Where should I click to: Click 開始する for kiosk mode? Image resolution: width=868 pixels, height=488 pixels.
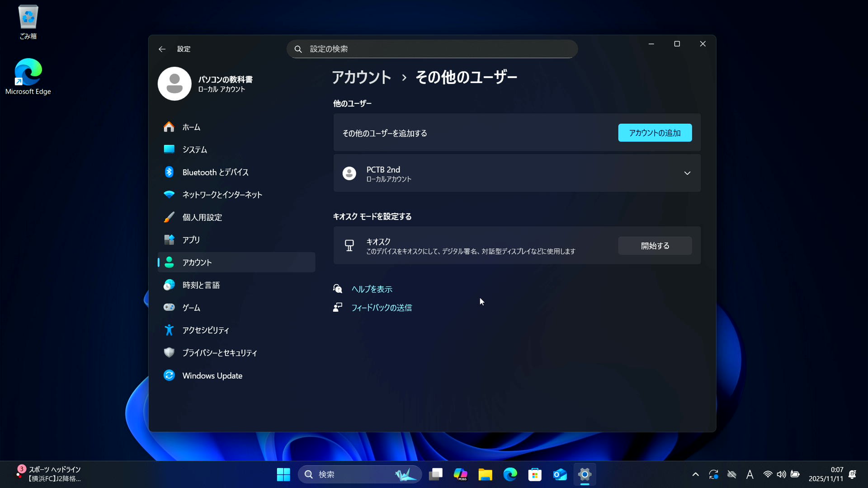[x=655, y=246]
